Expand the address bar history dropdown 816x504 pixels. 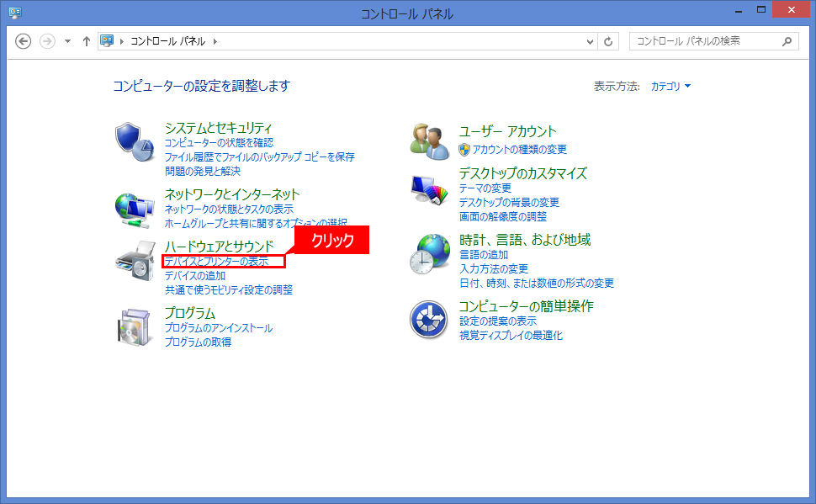coord(591,41)
